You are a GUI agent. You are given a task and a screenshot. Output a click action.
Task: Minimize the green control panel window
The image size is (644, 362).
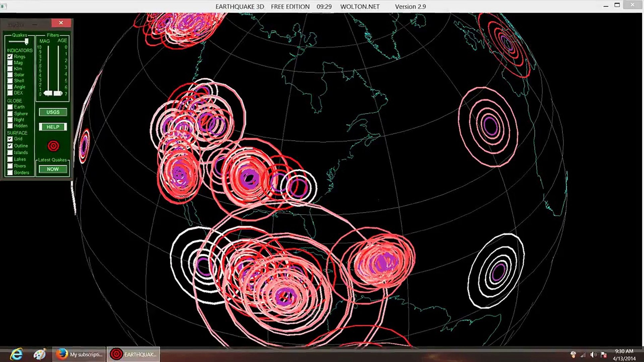click(35, 24)
